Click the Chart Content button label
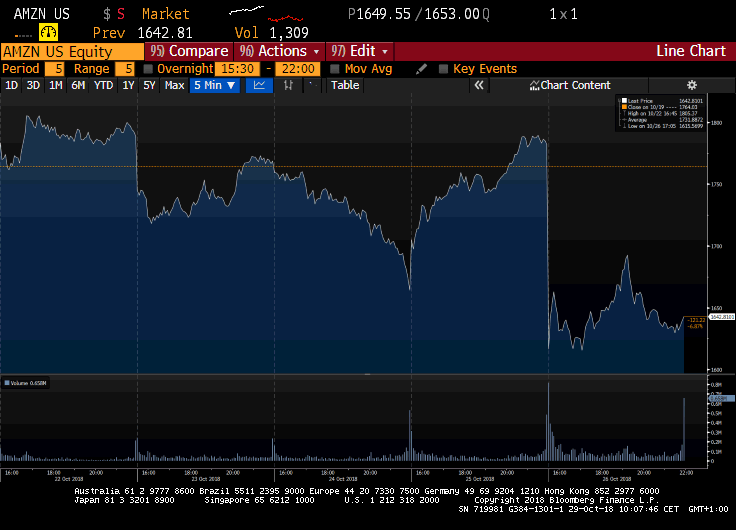The height and width of the screenshot is (530, 736). click(575, 85)
